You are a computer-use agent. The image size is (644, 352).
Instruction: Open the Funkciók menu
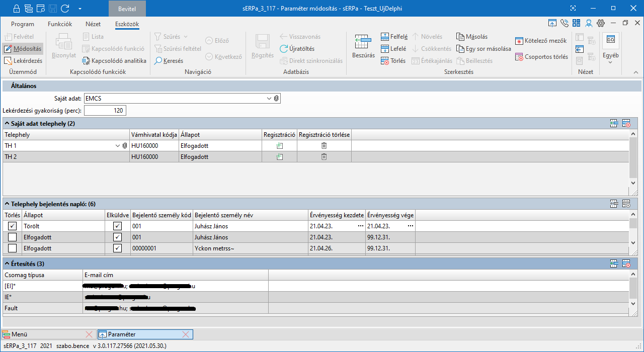coord(60,24)
